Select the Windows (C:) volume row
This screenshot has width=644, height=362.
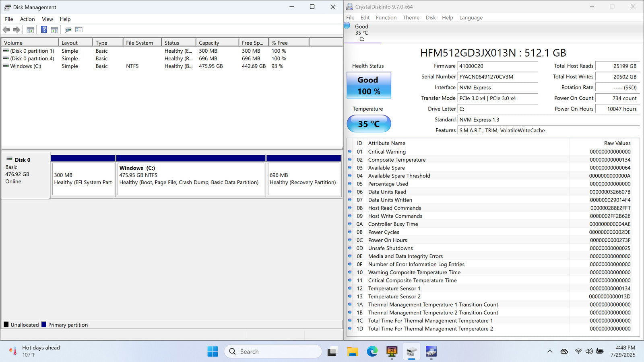click(26, 66)
